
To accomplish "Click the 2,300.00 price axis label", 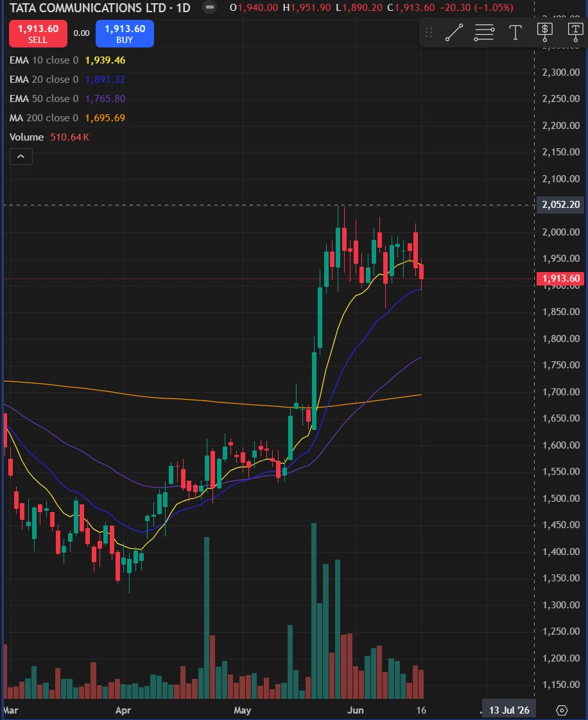I will click(561, 72).
